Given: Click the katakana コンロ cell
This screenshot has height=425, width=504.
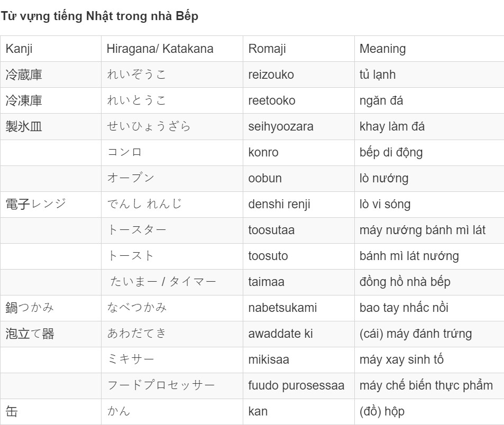Looking at the screenshot, I should tap(172, 153).
